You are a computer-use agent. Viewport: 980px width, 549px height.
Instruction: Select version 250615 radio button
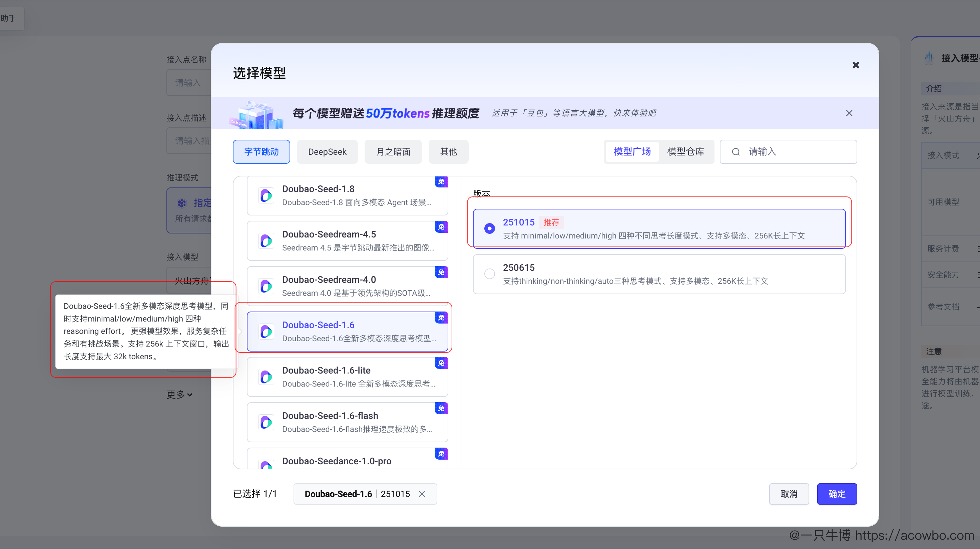pyautogui.click(x=489, y=274)
